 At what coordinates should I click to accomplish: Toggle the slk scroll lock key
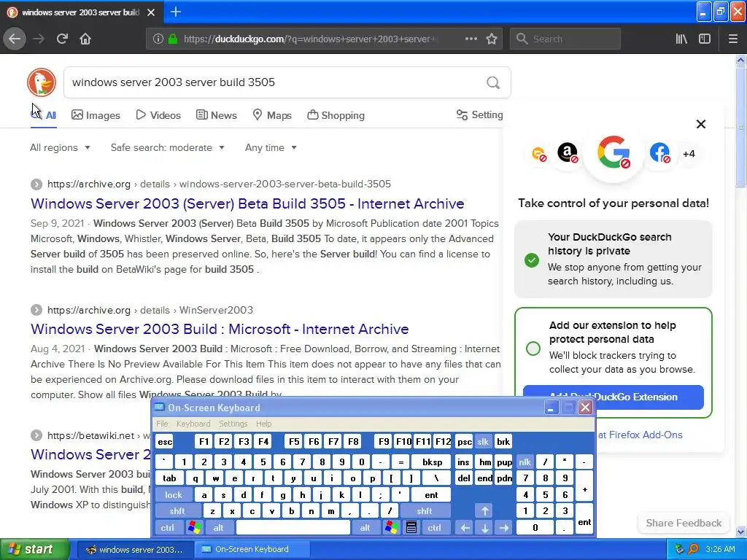coord(483,441)
